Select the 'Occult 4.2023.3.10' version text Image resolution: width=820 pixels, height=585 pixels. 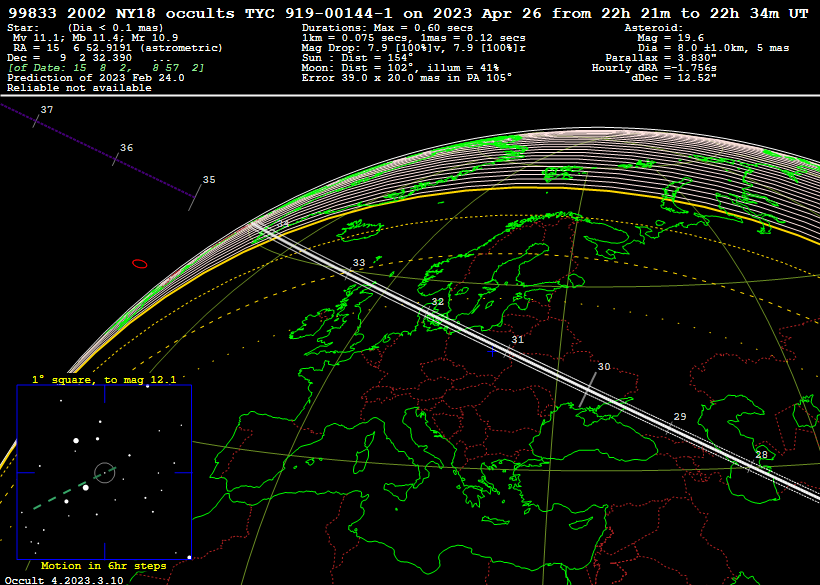pos(65,580)
